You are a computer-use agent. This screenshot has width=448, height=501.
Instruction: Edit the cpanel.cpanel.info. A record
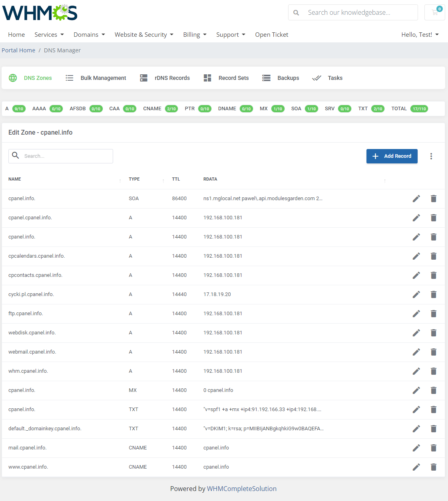[416, 218]
